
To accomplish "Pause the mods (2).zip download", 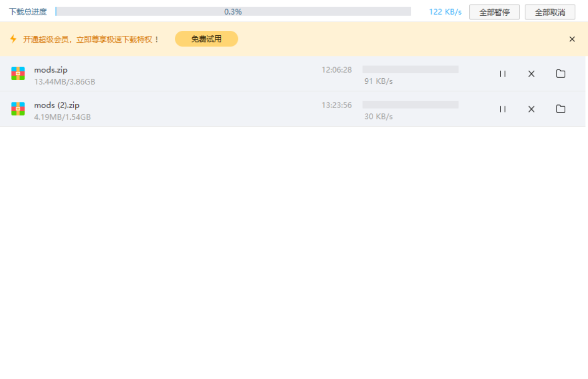I will 503,109.
